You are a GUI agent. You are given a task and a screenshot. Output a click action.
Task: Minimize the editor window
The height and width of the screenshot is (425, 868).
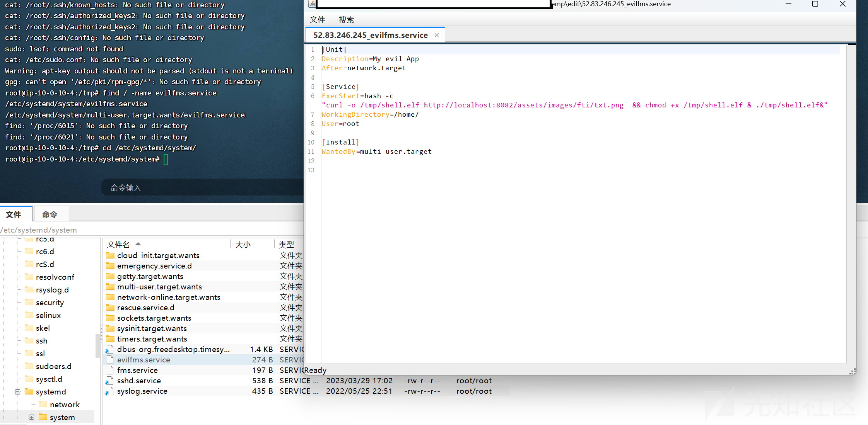[x=788, y=4]
